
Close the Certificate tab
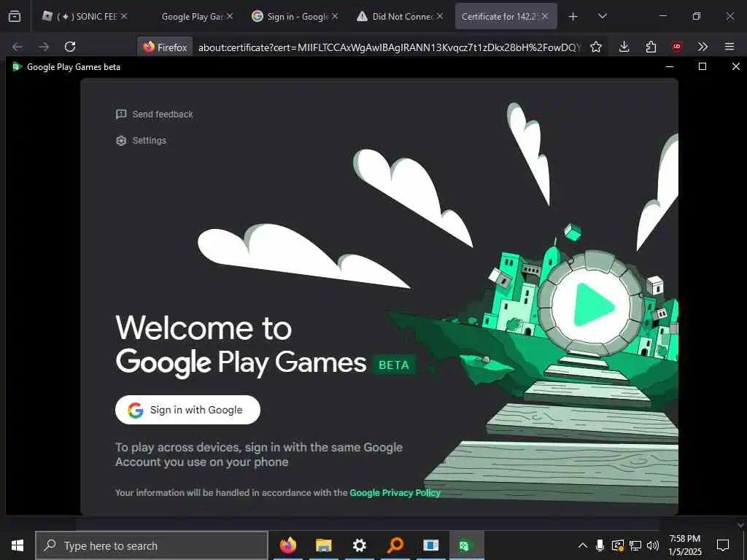(x=545, y=16)
